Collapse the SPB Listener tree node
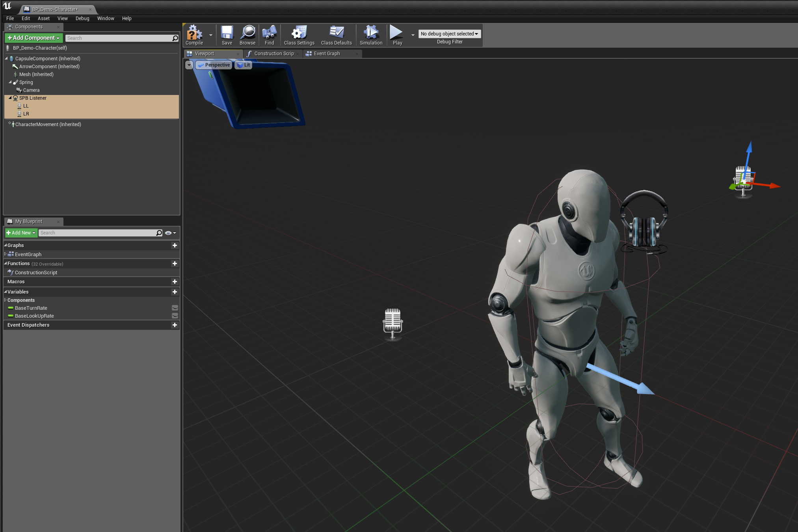Image resolution: width=798 pixels, height=532 pixels. pyautogui.click(x=10, y=98)
